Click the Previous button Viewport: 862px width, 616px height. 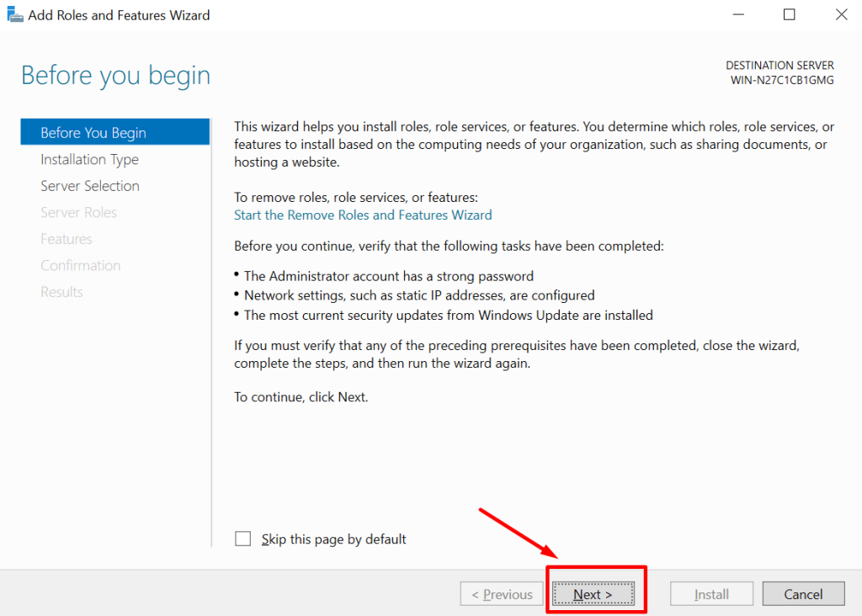click(502, 594)
